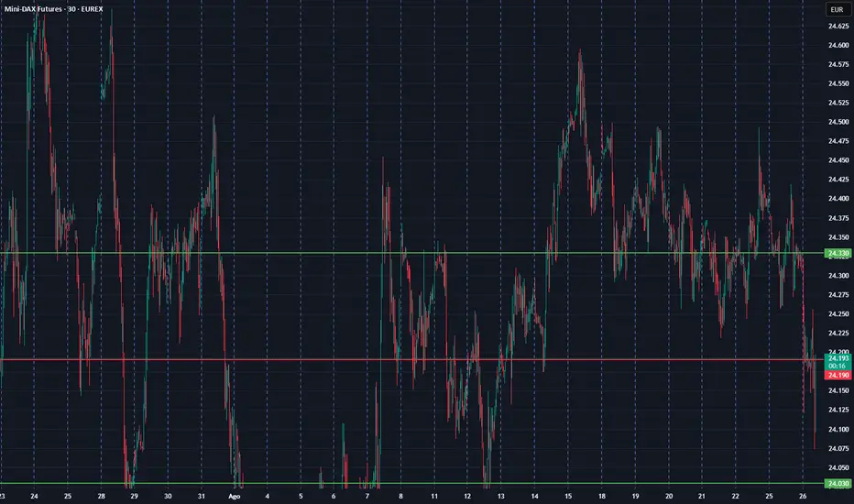Select the bottom green horizontal line at 24.030
Image resolution: width=854 pixels, height=504 pixels.
click(x=412, y=483)
